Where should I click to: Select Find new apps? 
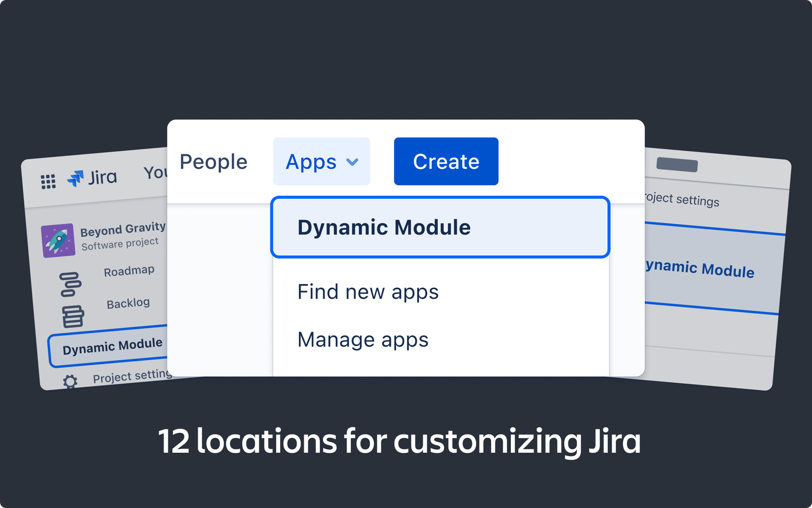click(x=368, y=292)
